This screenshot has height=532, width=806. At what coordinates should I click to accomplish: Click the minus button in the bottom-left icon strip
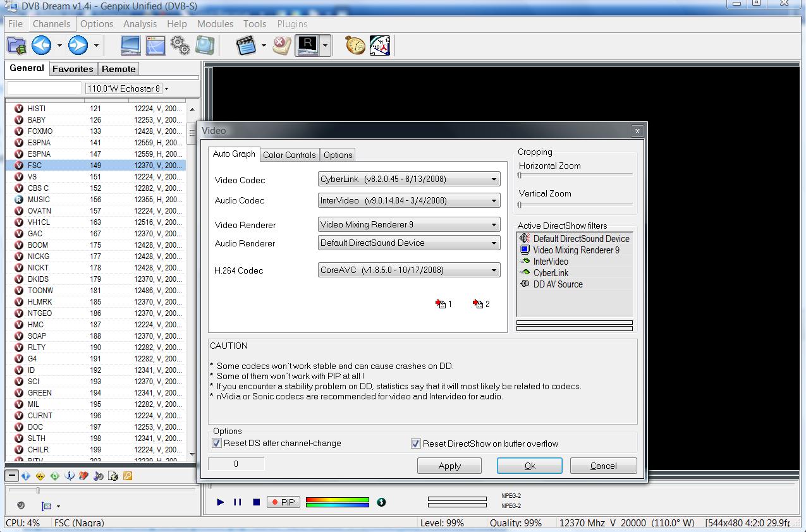click(12, 476)
